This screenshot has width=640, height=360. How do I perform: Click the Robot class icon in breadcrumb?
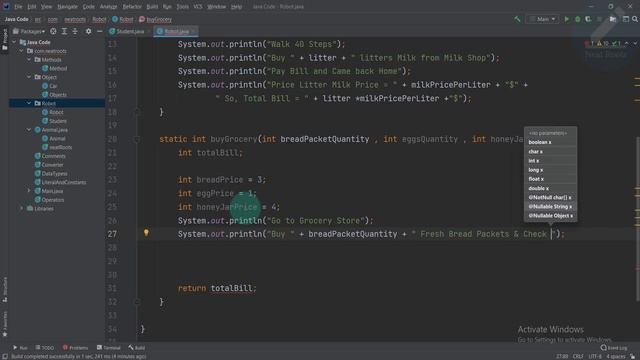tap(115, 19)
